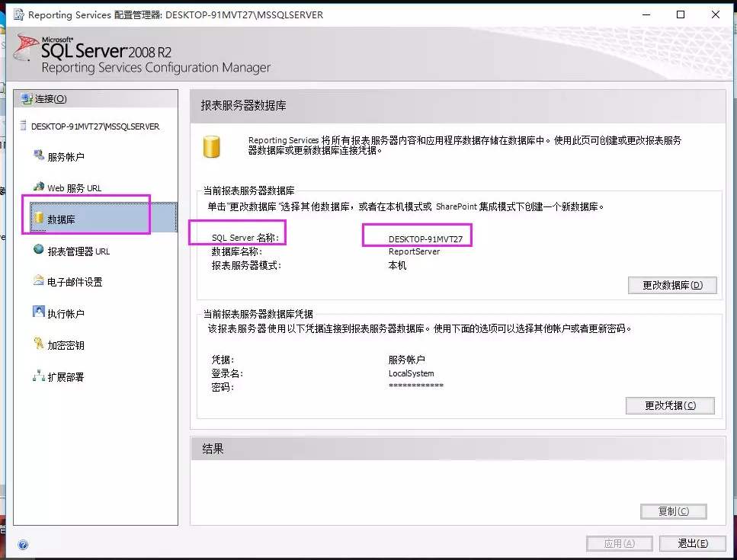Click the ReportServer database name value
The height and width of the screenshot is (560, 737).
[x=414, y=251]
